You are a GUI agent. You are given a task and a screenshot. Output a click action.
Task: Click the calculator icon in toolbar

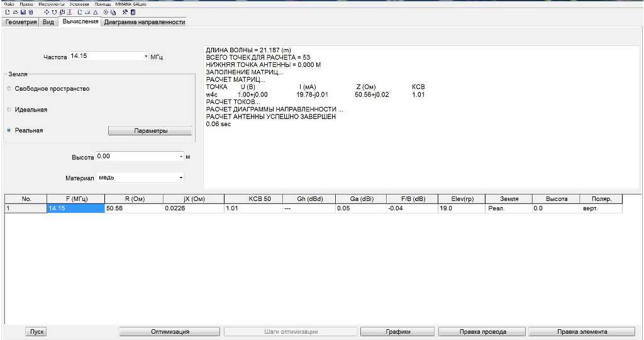tap(133, 12)
